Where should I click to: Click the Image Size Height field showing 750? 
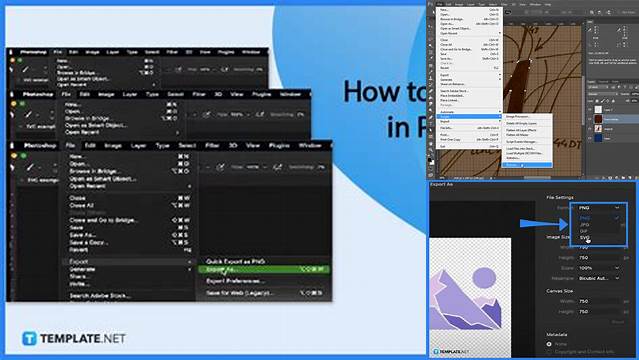pyautogui.click(x=599, y=258)
